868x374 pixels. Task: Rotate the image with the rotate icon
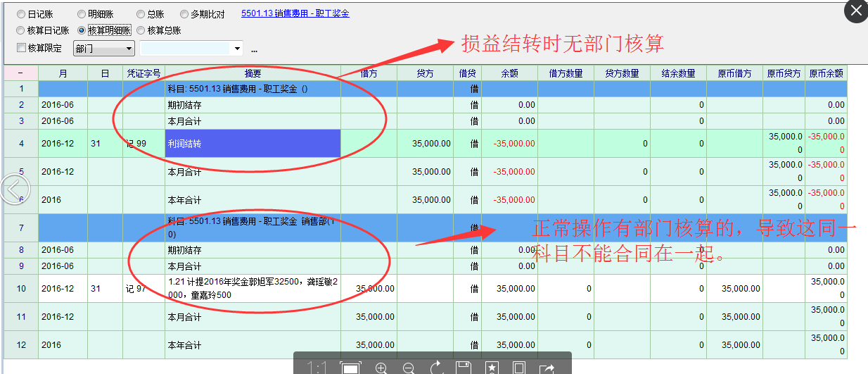click(435, 368)
